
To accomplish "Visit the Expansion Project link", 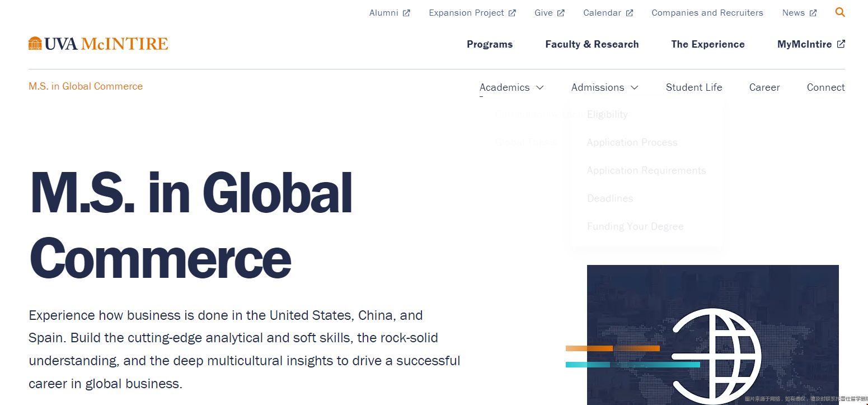I will pos(466,13).
